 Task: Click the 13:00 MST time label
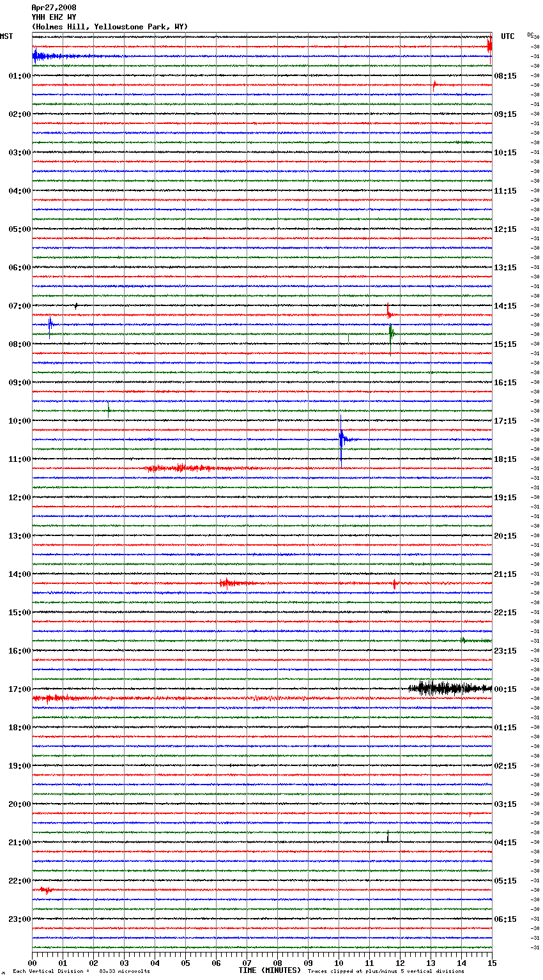pyautogui.click(x=19, y=536)
